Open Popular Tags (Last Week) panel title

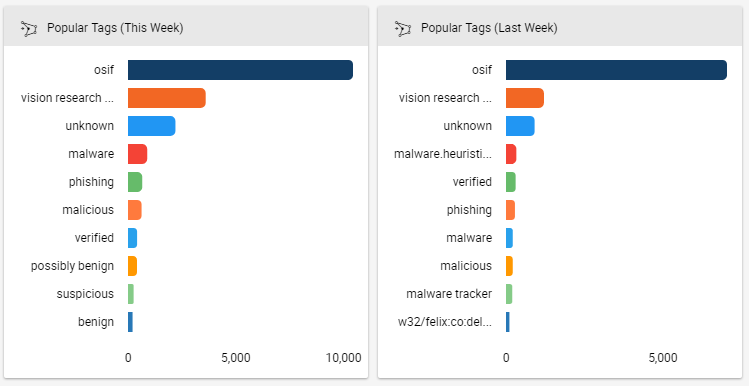[x=489, y=28]
